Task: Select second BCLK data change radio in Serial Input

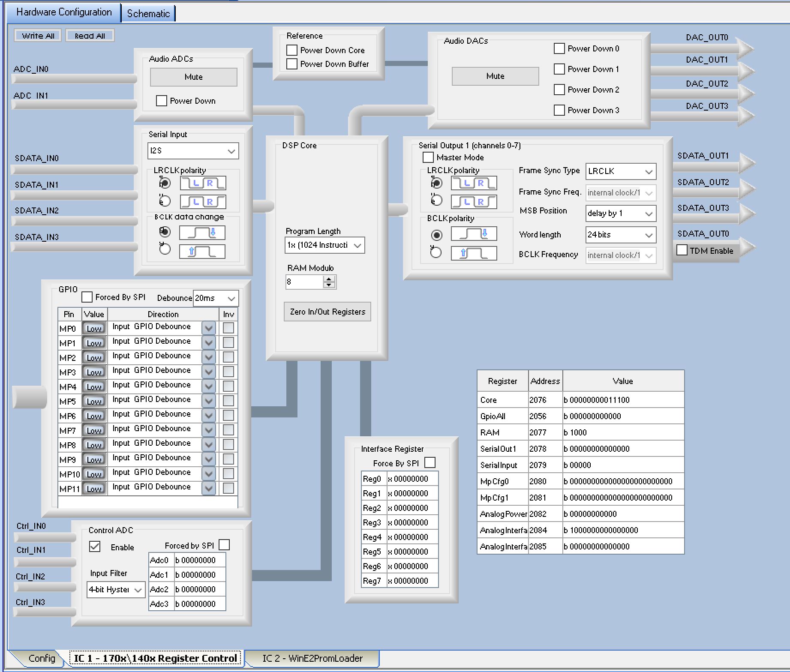Action: (x=165, y=249)
